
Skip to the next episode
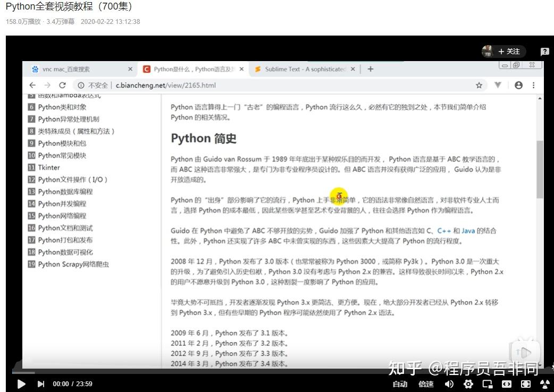41,384
